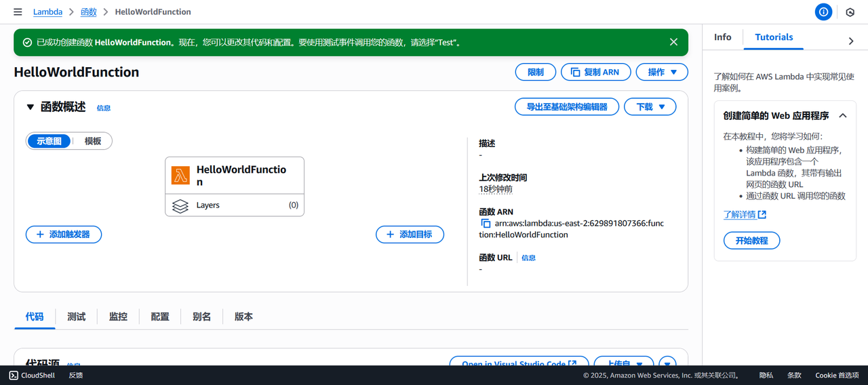Switch to the 版本 tab
The image size is (868, 385).
click(x=243, y=317)
